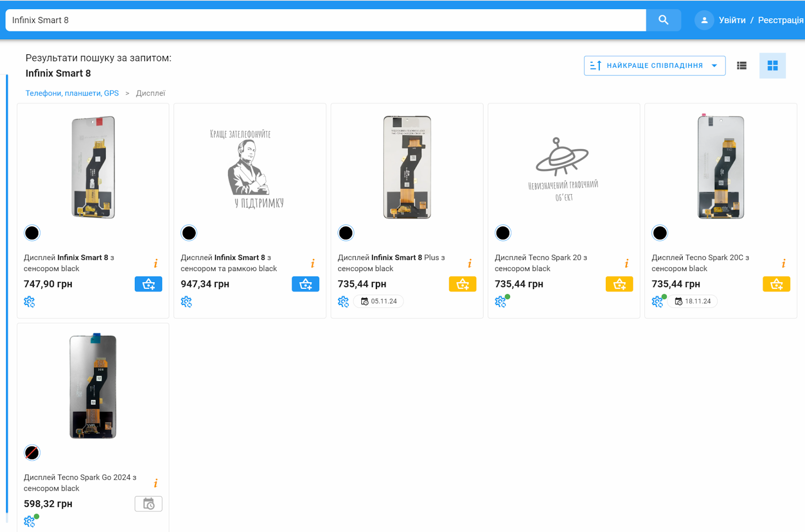The width and height of the screenshot is (805, 532).
Task: Open Дисплей Tecno Spark 20 з сенсором title
Action: 541,263
